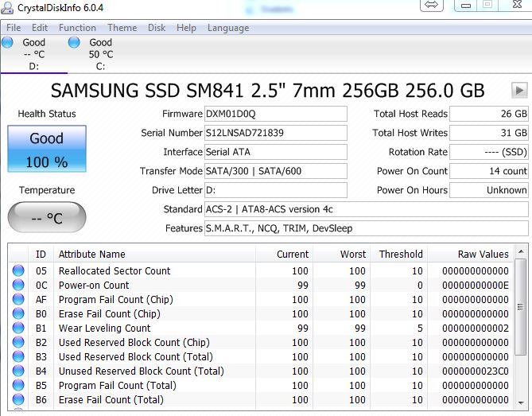
Task: Click raw value 00000000000E
Action: click(x=476, y=285)
